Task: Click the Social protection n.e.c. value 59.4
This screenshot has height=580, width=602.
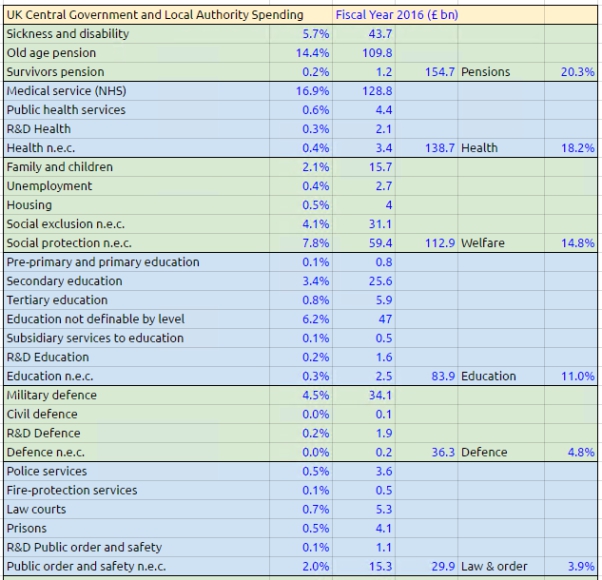Action: pos(364,243)
